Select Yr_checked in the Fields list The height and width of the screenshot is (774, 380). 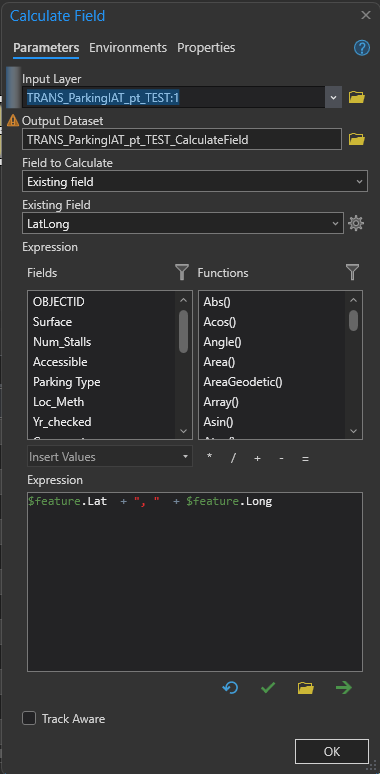[x=62, y=422]
